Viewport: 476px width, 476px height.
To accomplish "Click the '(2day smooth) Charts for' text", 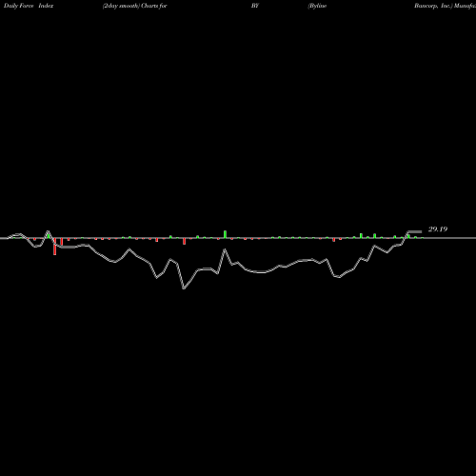I will 135,6.
